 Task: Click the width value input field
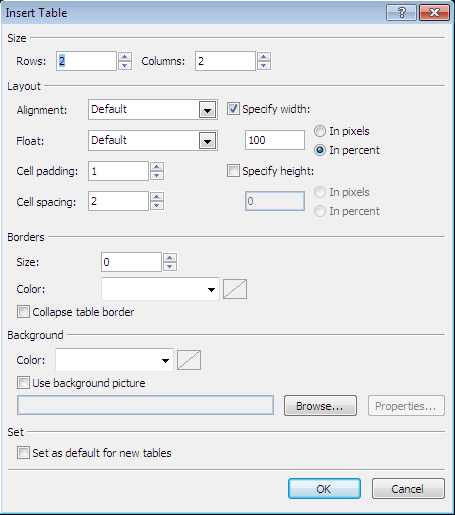click(x=275, y=140)
